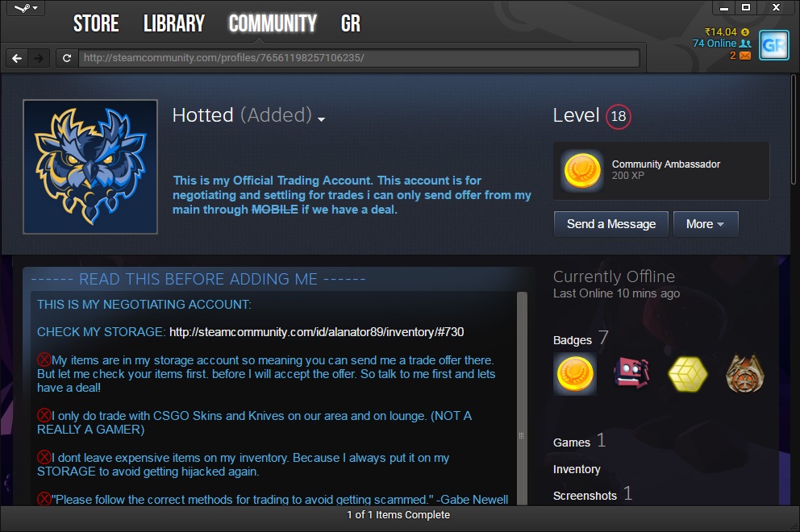
Task: Open the unread messages envelope icon
Action: pyautogui.click(x=745, y=56)
